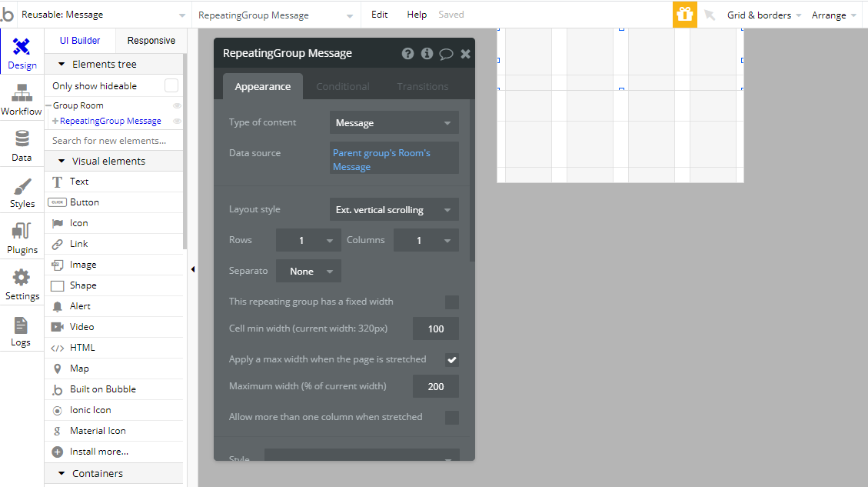This screenshot has height=487, width=868.
Task: Select the Built on Bubble element
Action: point(114,389)
